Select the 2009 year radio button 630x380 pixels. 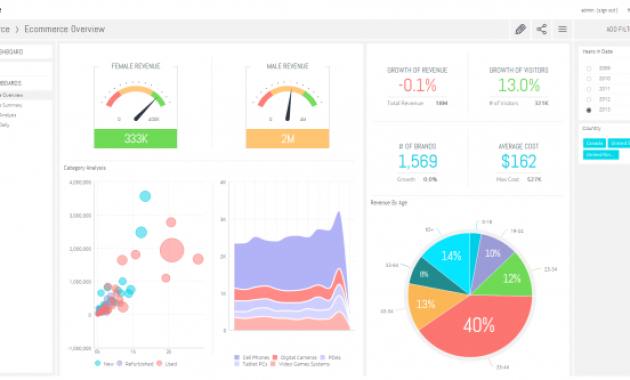click(589, 69)
